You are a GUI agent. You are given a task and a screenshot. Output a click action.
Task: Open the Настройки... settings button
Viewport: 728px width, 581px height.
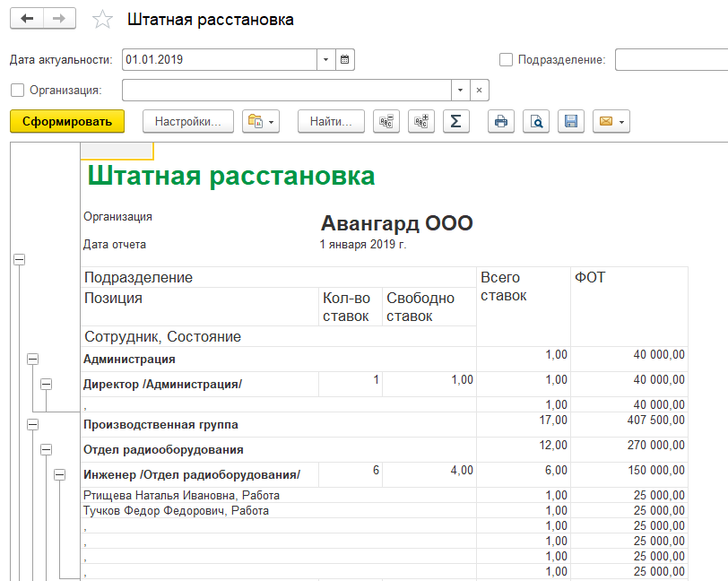(187, 121)
